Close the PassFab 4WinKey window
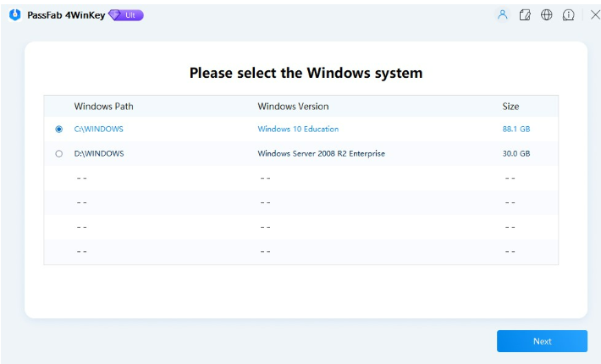Image resolution: width=601 pixels, height=364 pixels. click(x=591, y=15)
